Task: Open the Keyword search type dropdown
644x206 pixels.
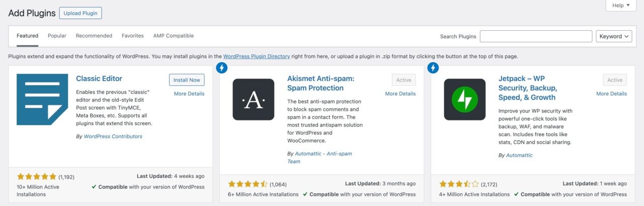Action: (614, 36)
